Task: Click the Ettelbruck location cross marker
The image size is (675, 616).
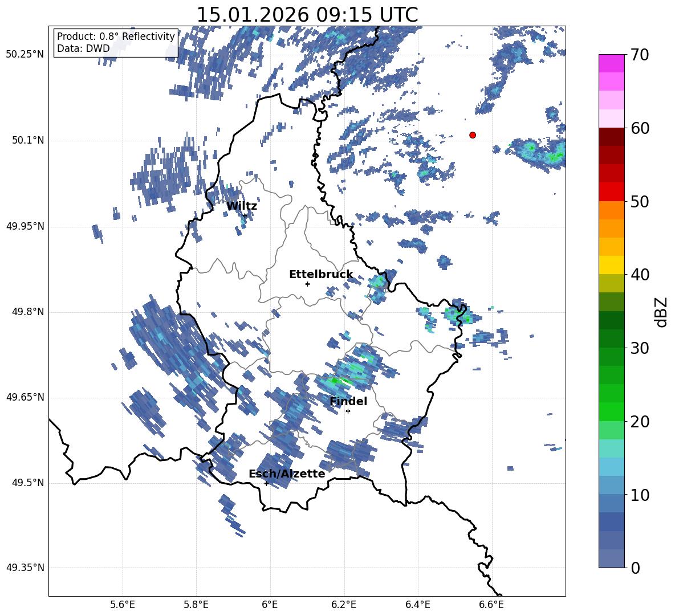Action: [307, 284]
